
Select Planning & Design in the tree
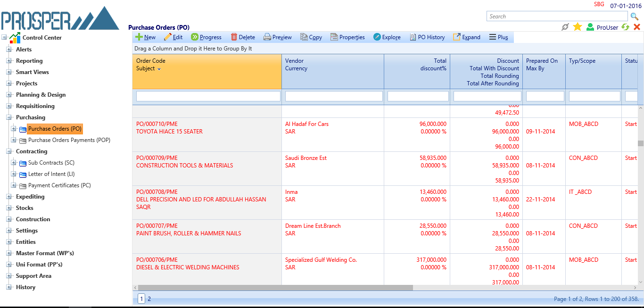point(41,95)
